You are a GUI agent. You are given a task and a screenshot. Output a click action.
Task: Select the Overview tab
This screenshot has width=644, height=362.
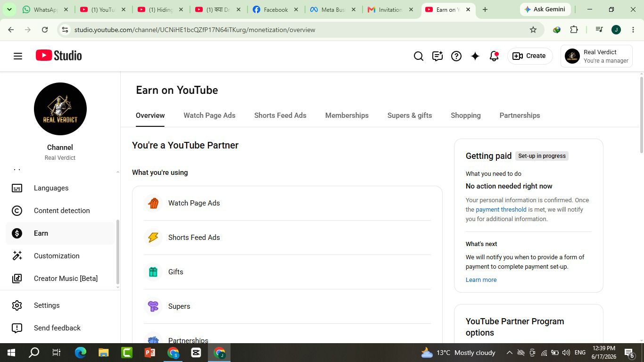coord(150,115)
